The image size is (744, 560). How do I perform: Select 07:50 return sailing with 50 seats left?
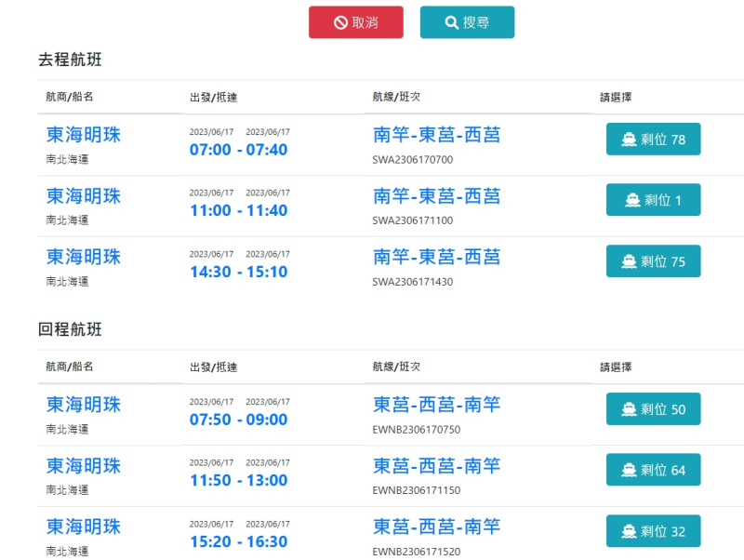coord(653,409)
